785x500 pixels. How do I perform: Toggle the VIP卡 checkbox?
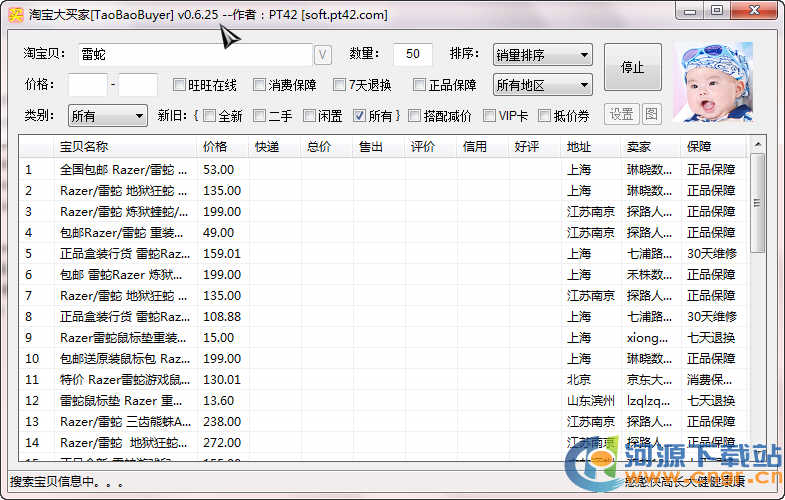pos(490,116)
